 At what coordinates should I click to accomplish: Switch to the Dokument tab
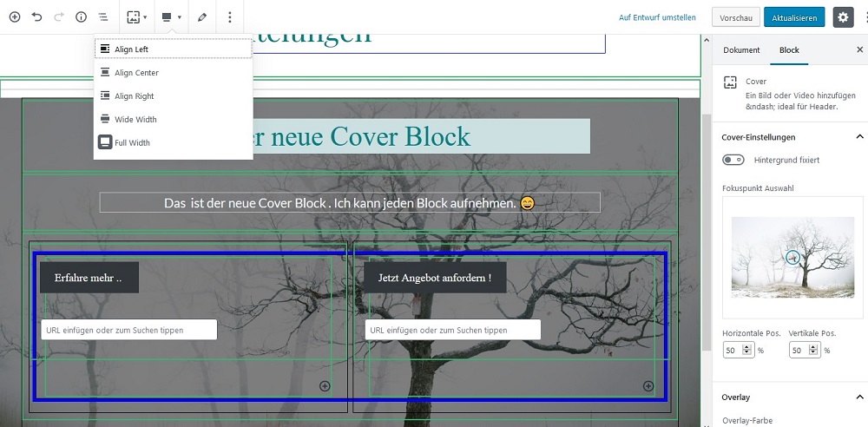pos(741,50)
